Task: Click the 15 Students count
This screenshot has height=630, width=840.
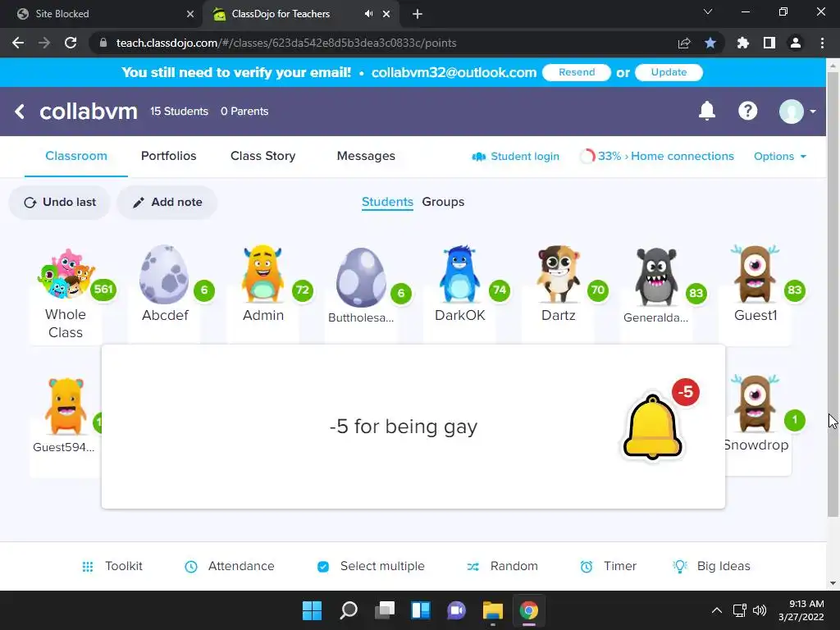Action: tap(179, 112)
